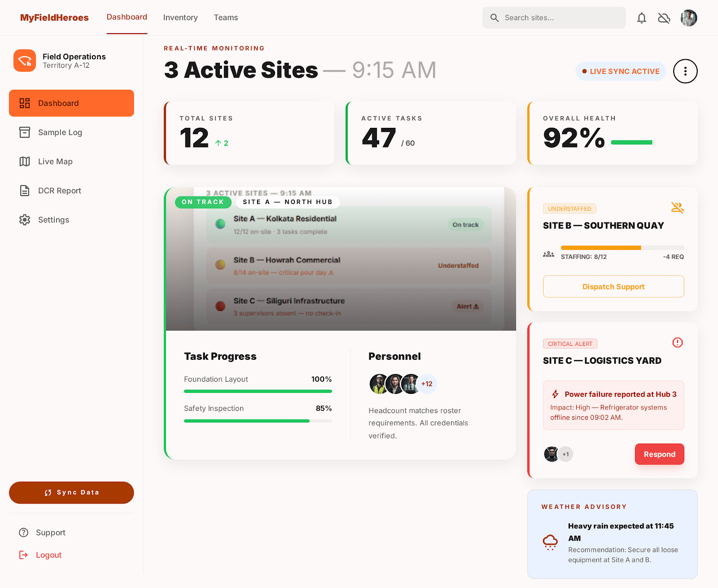
Task: Click the cloud-off sync status icon
Action: tap(664, 18)
